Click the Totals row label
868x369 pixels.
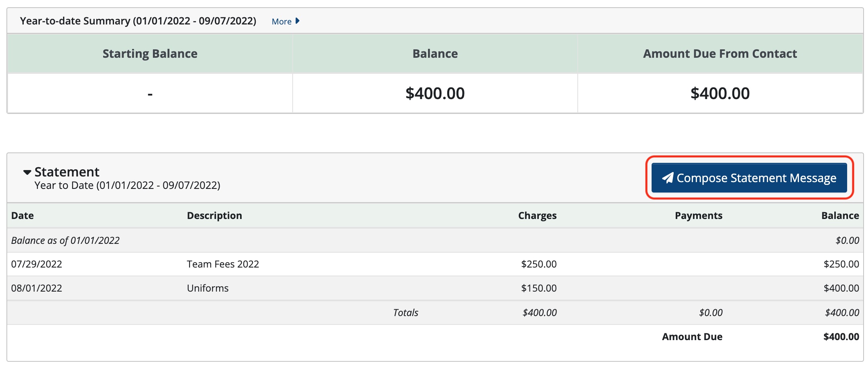(x=405, y=312)
